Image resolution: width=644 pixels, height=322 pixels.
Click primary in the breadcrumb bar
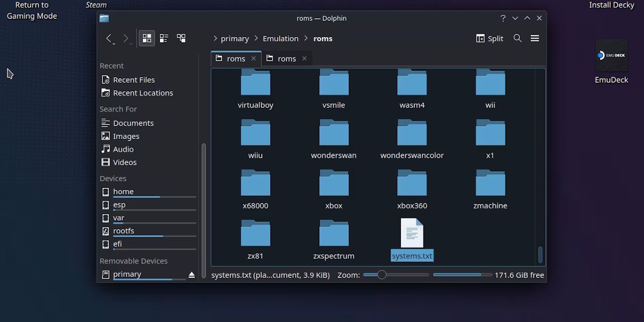coord(235,38)
